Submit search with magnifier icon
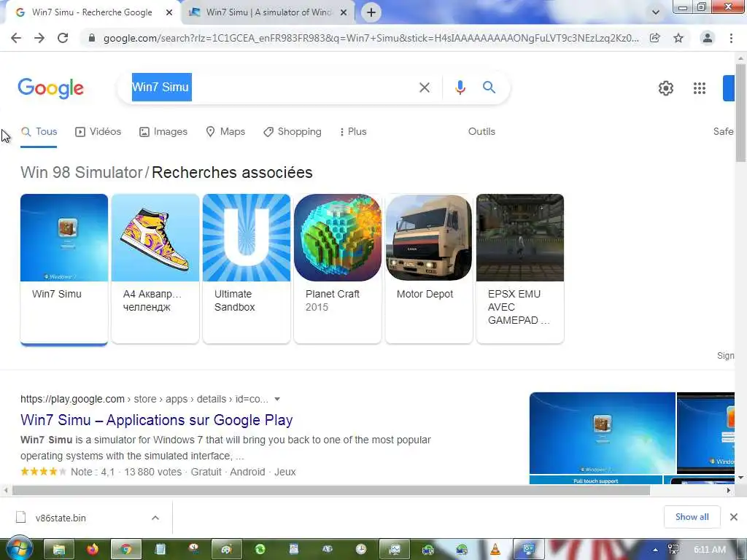The width and height of the screenshot is (747, 560). pos(489,87)
